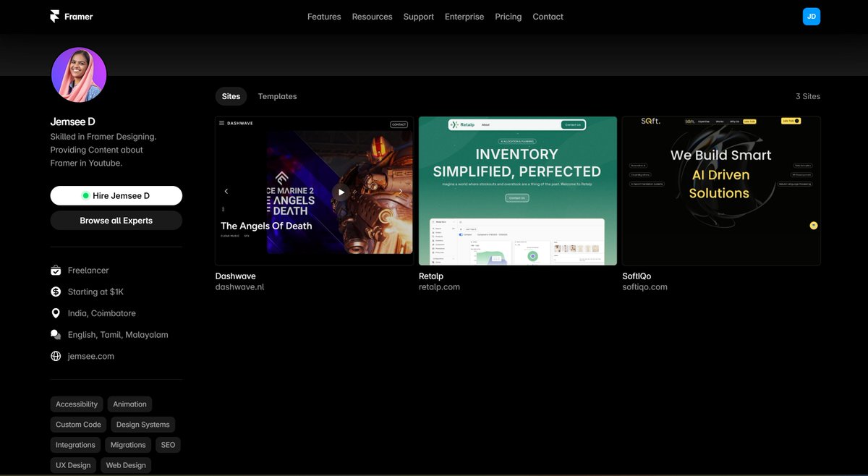Select the Integrations tag
This screenshot has width=868, height=476.
click(x=75, y=445)
